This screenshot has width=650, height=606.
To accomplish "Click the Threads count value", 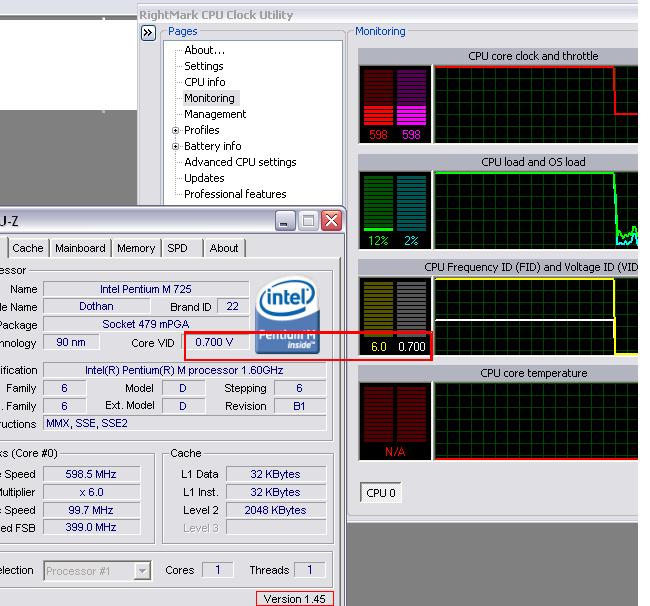I will click(x=310, y=570).
